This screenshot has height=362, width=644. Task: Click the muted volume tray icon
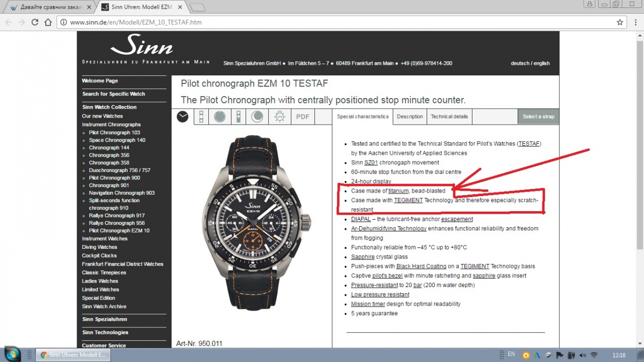click(x=583, y=355)
